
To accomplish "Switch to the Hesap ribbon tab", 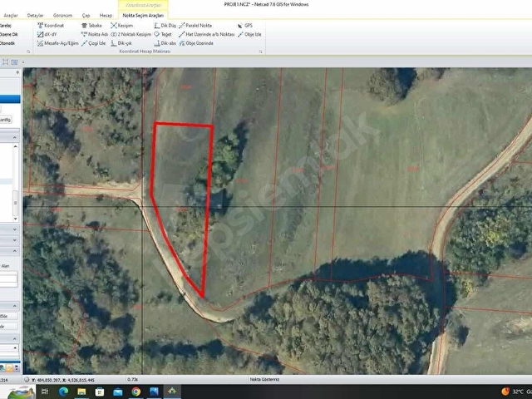I will coord(106,15).
